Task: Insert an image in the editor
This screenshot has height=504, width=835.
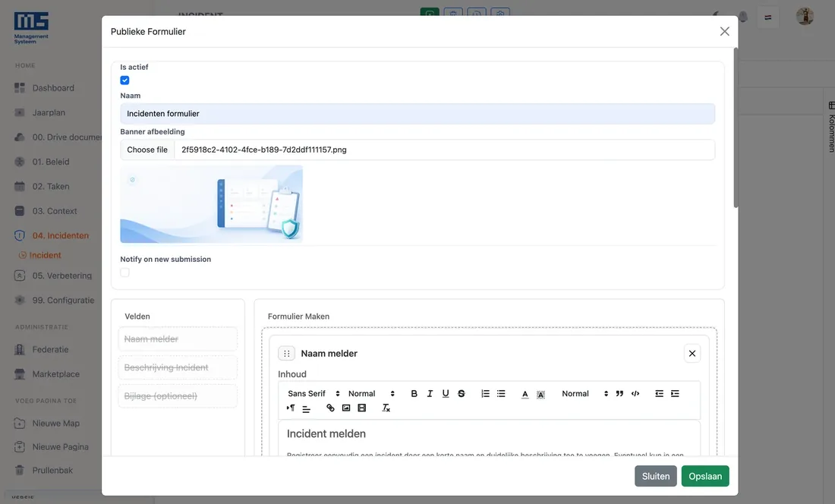Action: point(346,408)
